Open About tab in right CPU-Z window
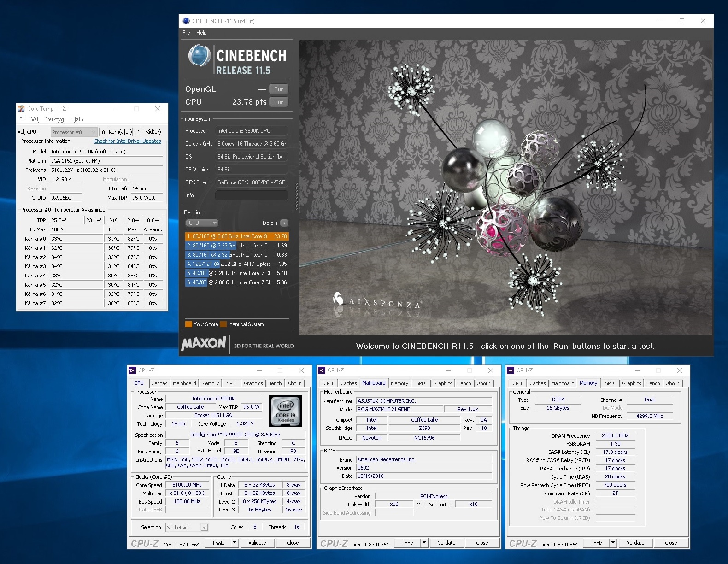 point(673,383)
